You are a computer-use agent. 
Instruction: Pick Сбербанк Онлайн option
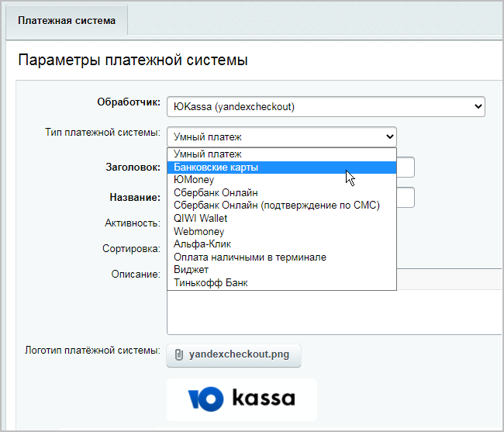(x=216, y=192)
